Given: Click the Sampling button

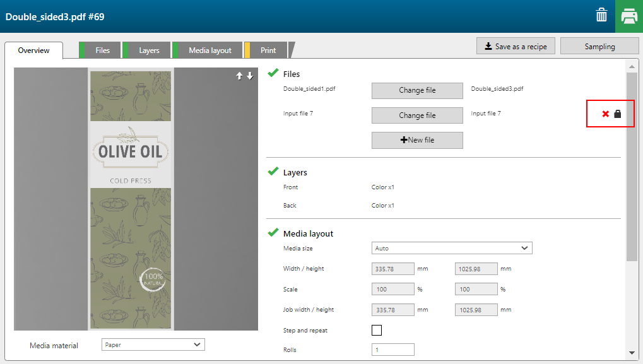Looking at the screenshot, I should click(x=599, y=47).
